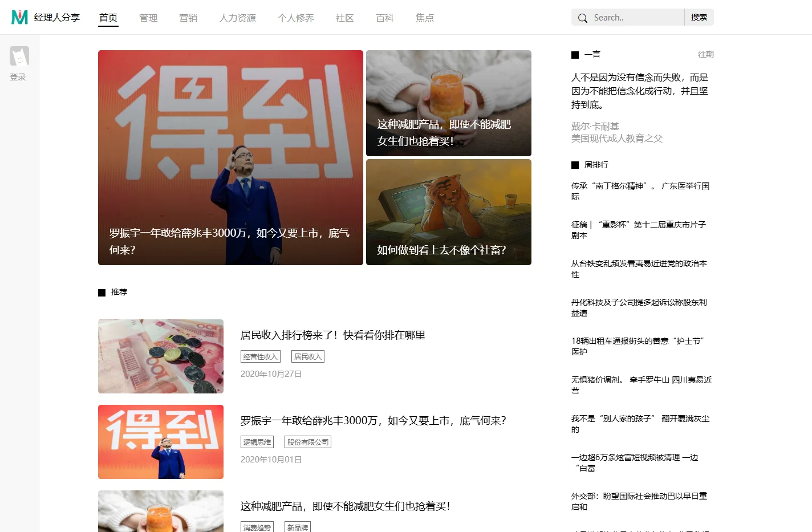Focus the Search input field
The width and height of the screenshot is (812, 532).
click(637, 18)
